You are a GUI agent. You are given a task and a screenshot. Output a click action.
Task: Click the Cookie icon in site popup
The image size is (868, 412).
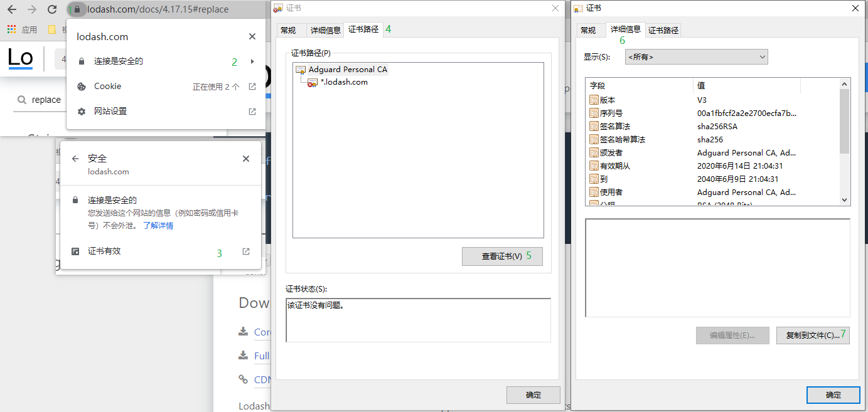coord(82,87)
